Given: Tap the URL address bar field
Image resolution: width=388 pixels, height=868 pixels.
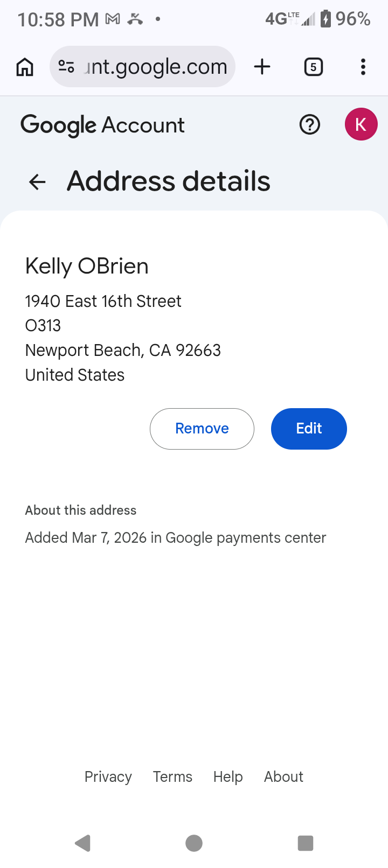Looking at the screenshot, I should 156,67.
